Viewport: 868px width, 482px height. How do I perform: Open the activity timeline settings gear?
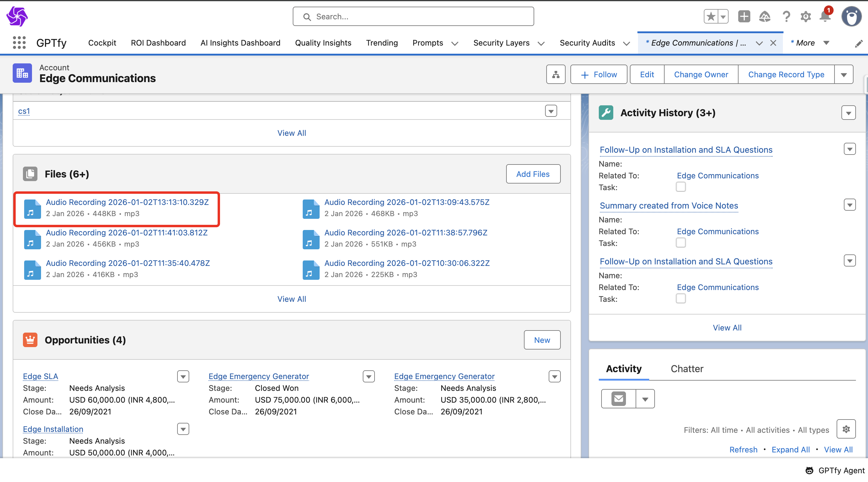click(x=846, y=429)
